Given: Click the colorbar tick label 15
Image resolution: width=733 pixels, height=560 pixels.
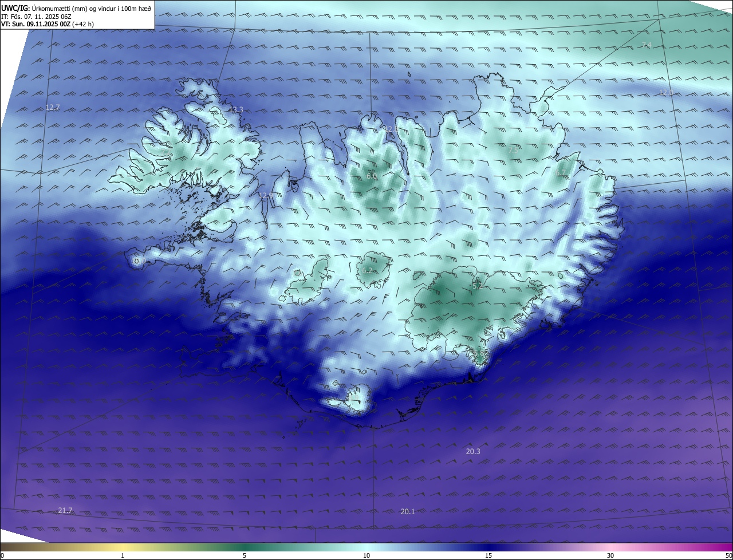Looking at the screenshot, I should point(488,556).
